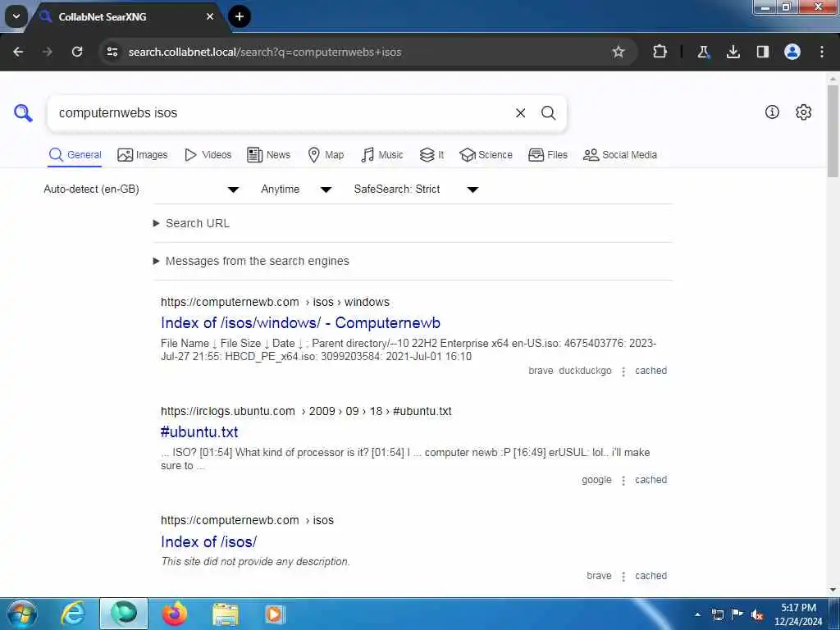Open tab search dropdown arrow
The image size is (840, 630).
click(16, 16)
